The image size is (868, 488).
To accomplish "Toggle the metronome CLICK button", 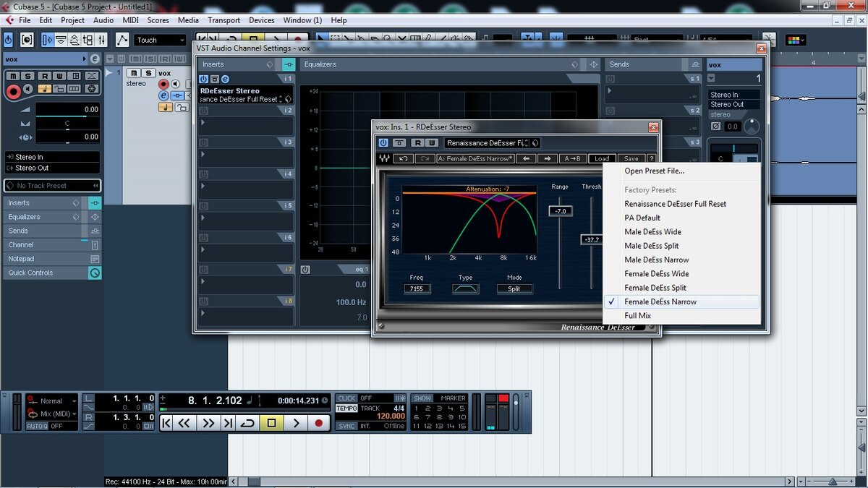I will 346,398.
